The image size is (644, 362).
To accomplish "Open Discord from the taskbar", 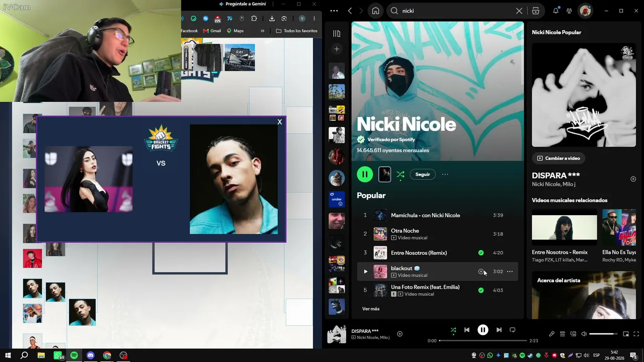I will (91, 355).
